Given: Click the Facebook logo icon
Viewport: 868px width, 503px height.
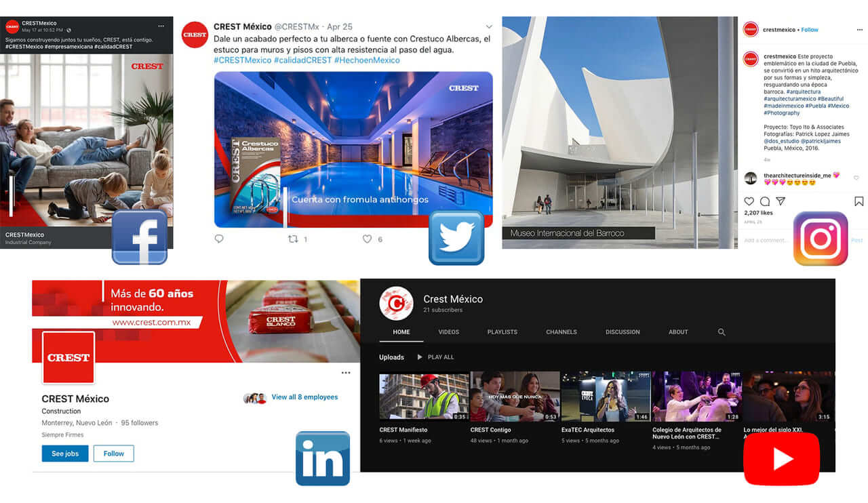Looking at the screenshot, I should 140,237.
